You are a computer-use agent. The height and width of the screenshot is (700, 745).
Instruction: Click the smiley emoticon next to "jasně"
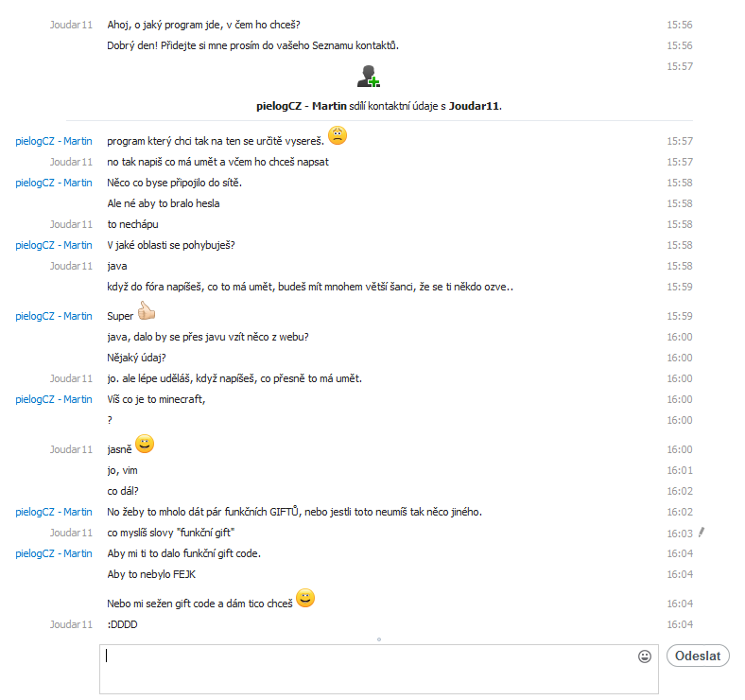click(x=145, y=445)
